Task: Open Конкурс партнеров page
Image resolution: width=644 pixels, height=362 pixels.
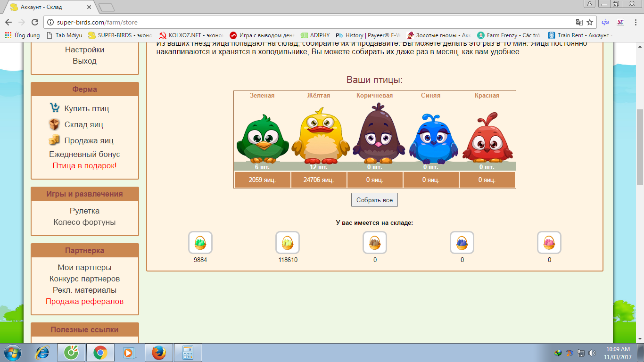Action: click(x=85, y=279)
